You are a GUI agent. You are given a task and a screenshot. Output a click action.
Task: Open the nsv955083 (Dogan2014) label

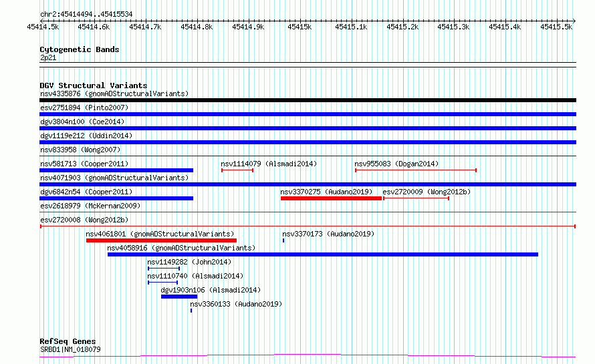pyautogui.click(x=396, y=164)
